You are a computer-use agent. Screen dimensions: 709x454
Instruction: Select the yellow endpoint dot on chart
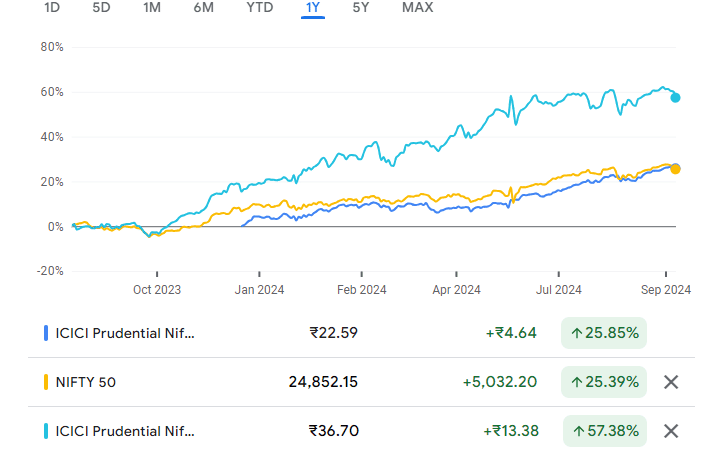(x=675, y=169)
